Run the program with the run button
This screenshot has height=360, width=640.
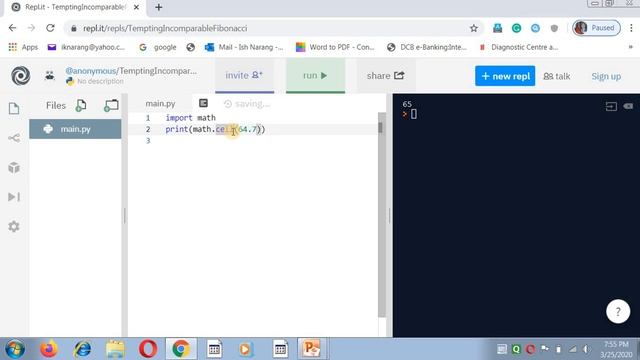point(315,76)
